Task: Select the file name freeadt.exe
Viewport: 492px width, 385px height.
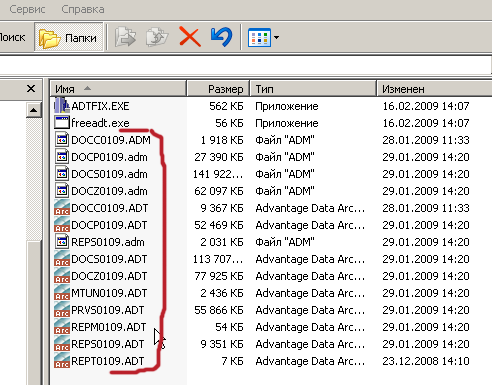Action: point(100,123)
